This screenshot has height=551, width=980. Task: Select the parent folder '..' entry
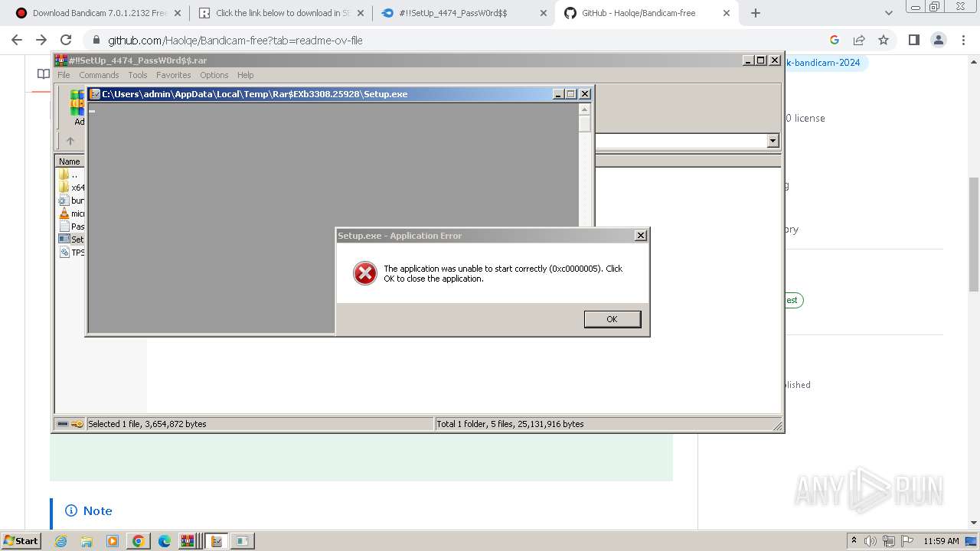(x=69, y=174)
